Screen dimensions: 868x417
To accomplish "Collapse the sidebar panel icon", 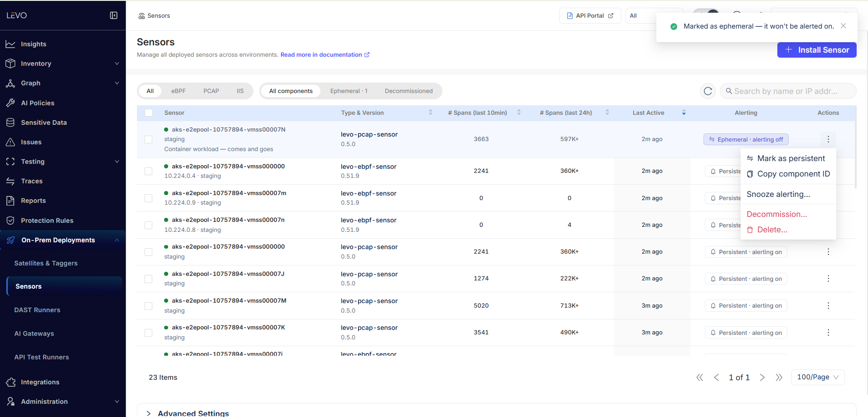I will coord(114,15).
